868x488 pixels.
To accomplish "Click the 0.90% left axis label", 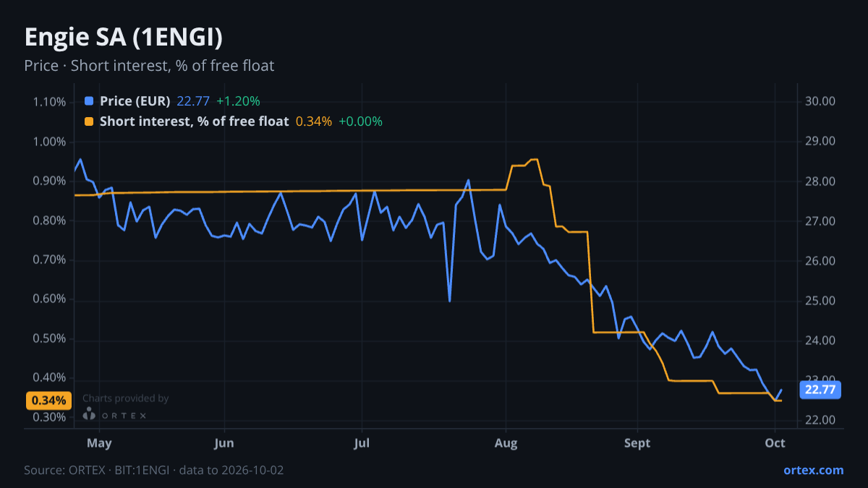I will 49,181.
